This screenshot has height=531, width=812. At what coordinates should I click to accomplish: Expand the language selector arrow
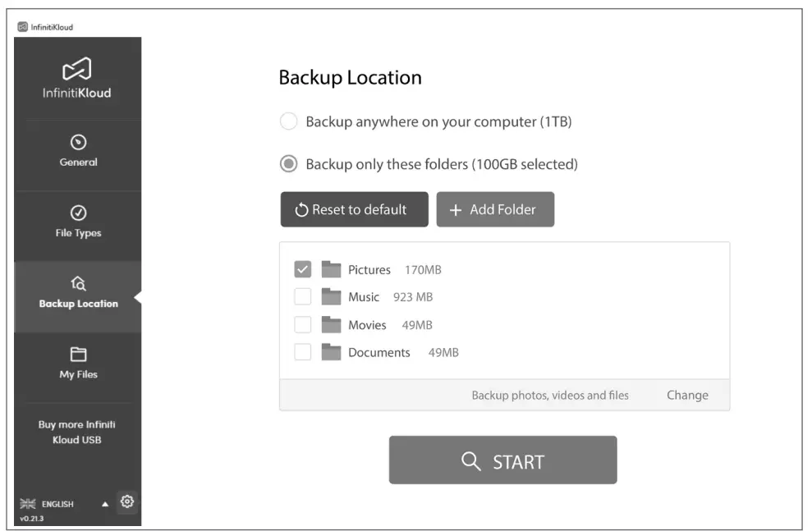[104, 502]
